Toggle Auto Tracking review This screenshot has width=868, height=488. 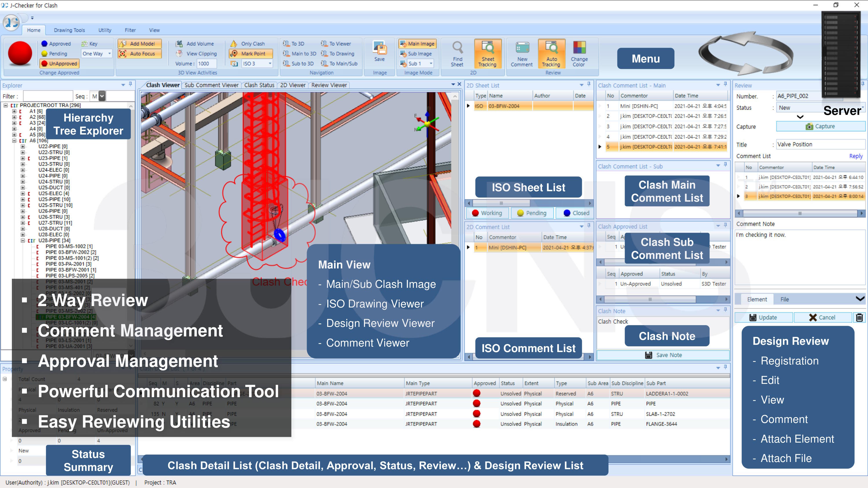pyautogui.click(x=551, y=54)
